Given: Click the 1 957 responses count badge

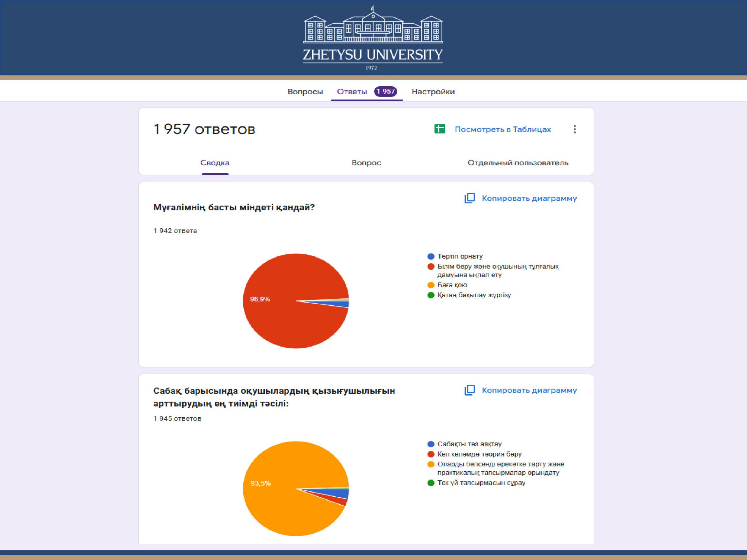Looking at the screenshot, I should click(x=385, y=92).
